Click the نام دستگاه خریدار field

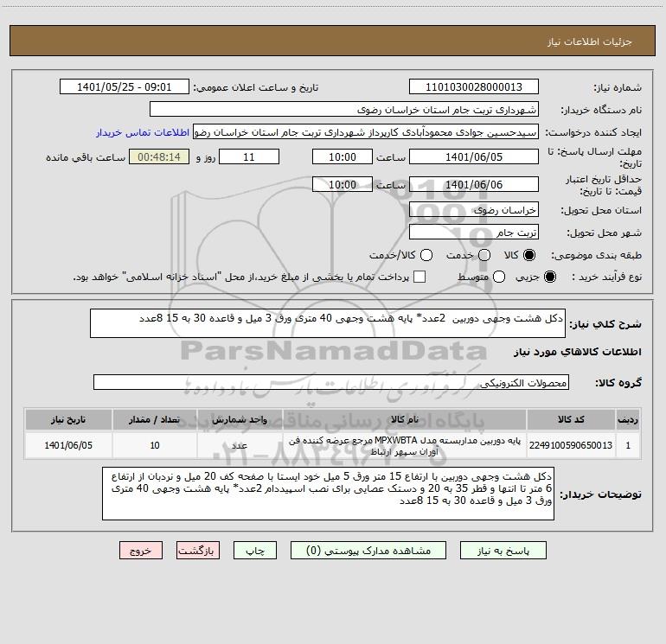344,110
